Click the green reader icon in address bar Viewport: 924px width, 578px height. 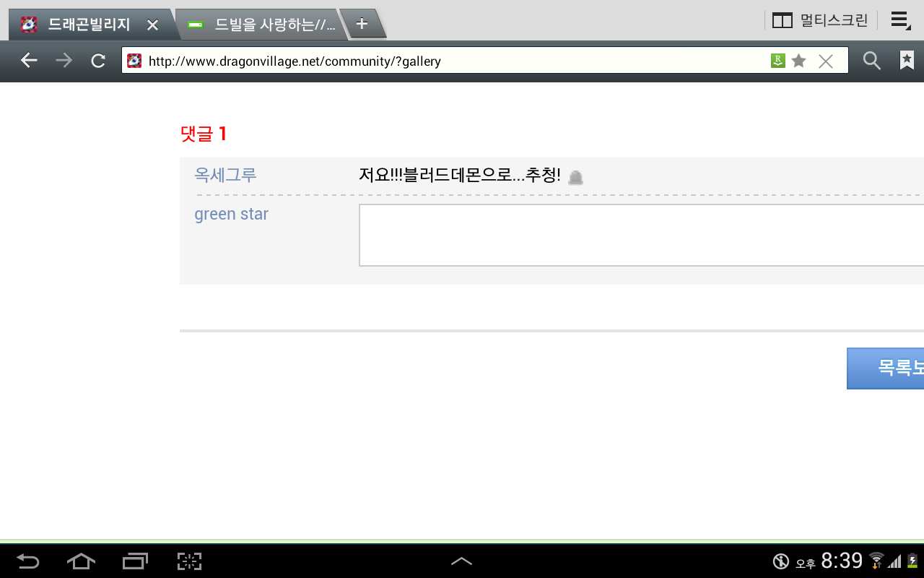point(777,61)
